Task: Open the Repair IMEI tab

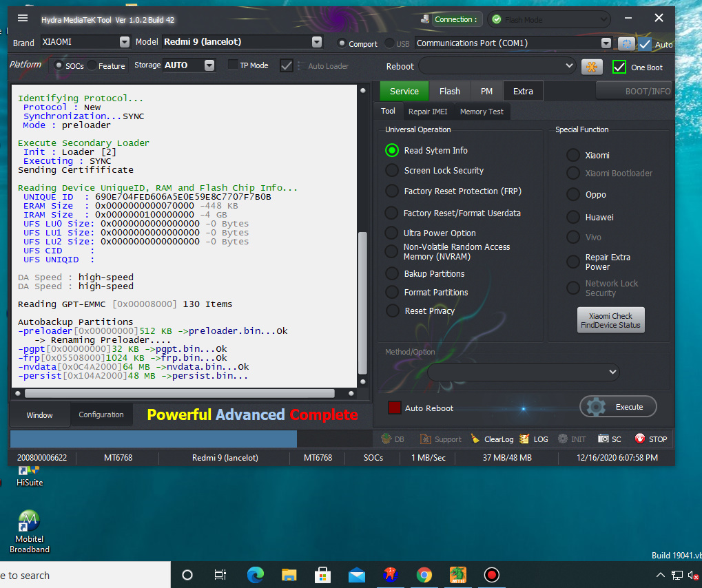Action: coord(427,112)
